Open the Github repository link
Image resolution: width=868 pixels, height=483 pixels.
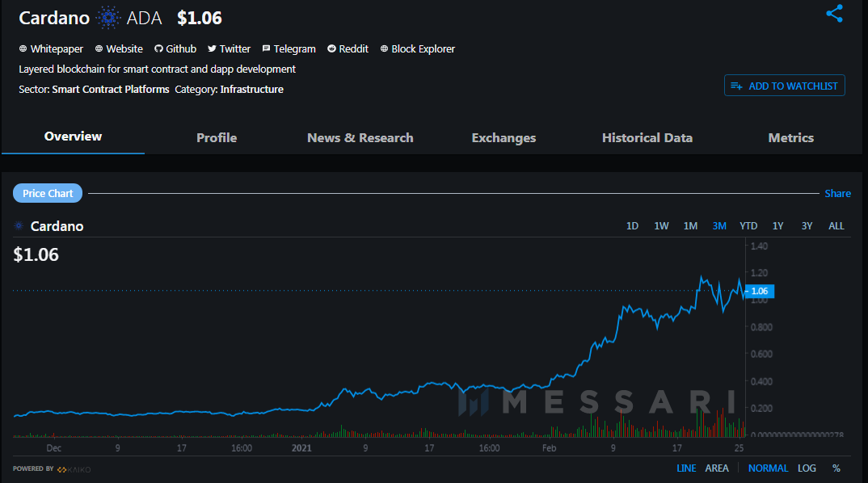tap(175, 49)
